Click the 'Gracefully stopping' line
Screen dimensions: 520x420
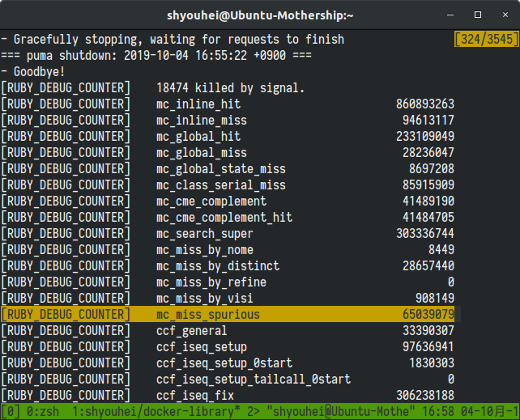click(x=172, y=40)
